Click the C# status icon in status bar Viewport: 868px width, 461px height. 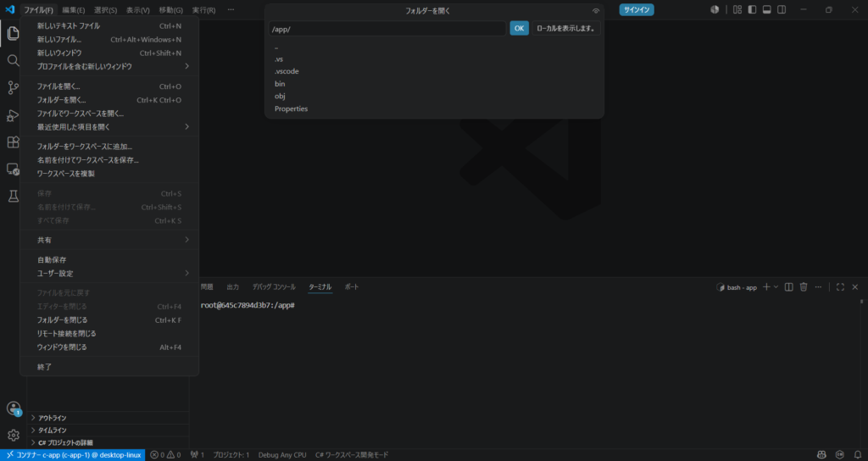(840, 455)
